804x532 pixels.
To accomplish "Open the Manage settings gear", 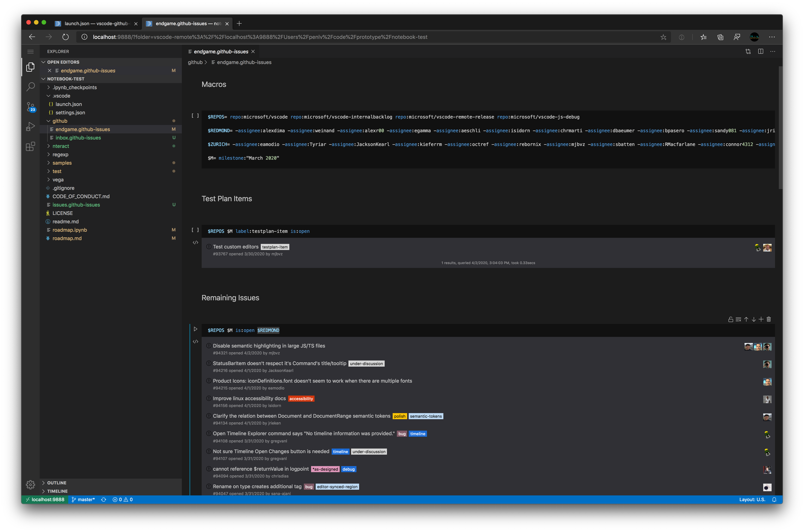I will pyautogui.click(x=30, y=485).
